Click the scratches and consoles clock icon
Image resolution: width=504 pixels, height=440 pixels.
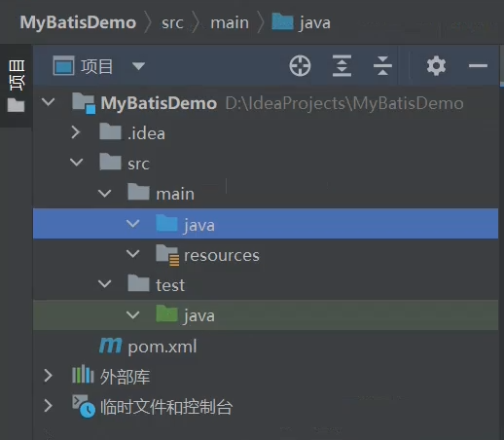click(x=84, y=406)
